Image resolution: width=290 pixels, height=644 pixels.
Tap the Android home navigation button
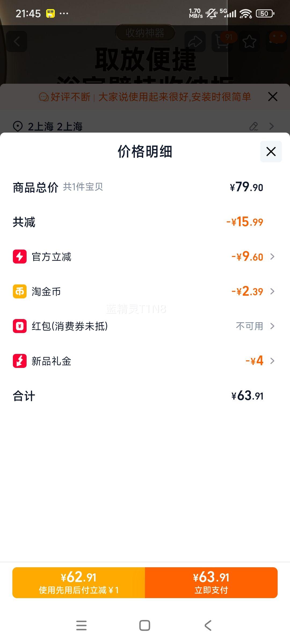(145, 625)
